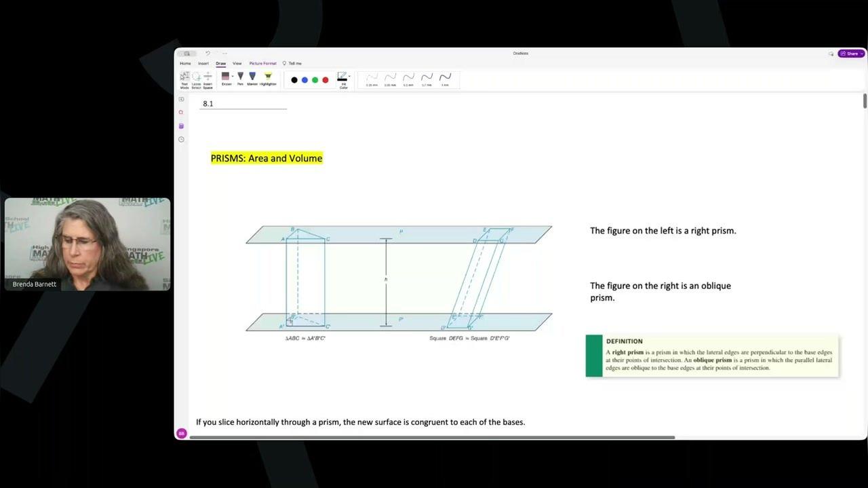The height and width of the screenshot is (488, 868).
Task: Pick the black ink color
Action: coord(294,80)
